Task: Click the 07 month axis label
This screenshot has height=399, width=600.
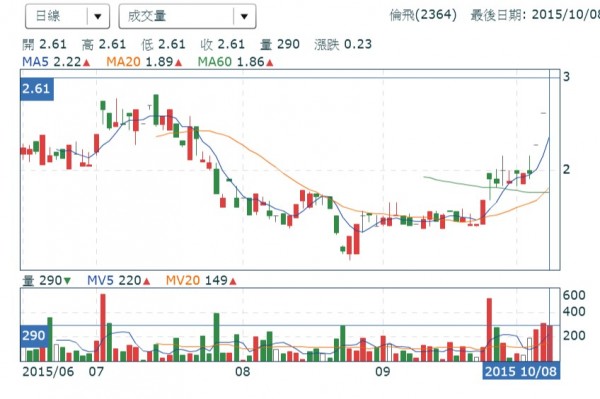Action: point(96,371)
